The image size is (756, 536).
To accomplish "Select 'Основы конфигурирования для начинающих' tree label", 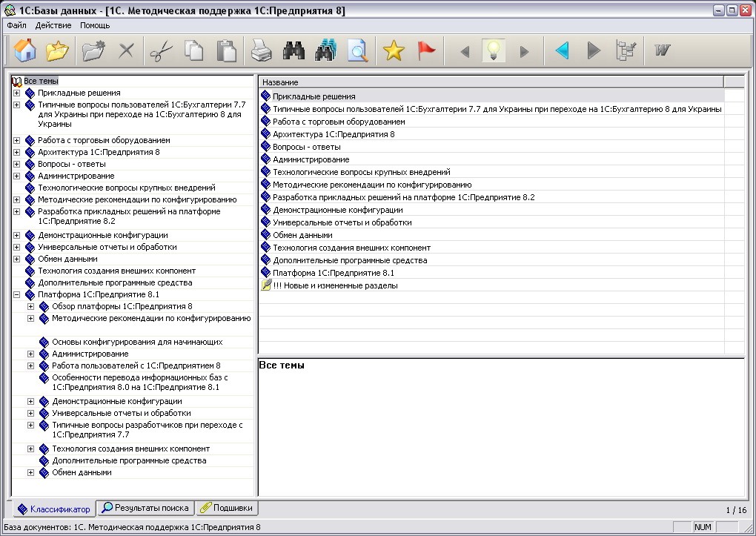I will coord(137,342).
